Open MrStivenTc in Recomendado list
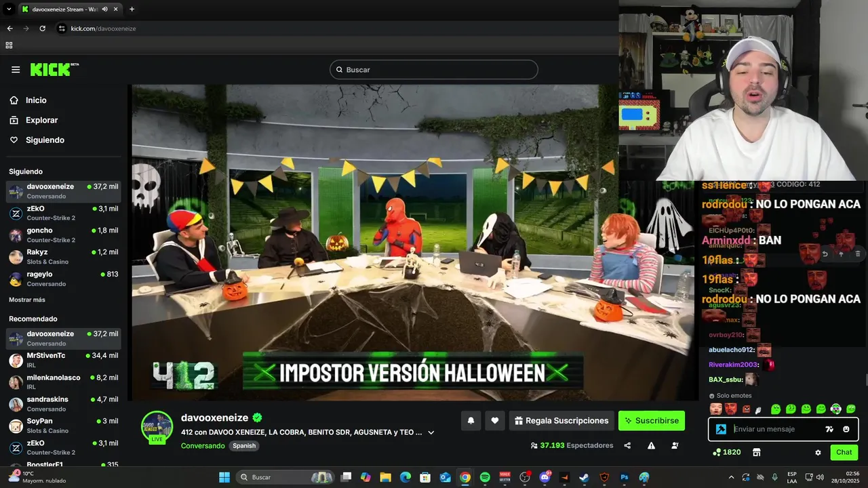The image size is (868, 488). point(64,360)
